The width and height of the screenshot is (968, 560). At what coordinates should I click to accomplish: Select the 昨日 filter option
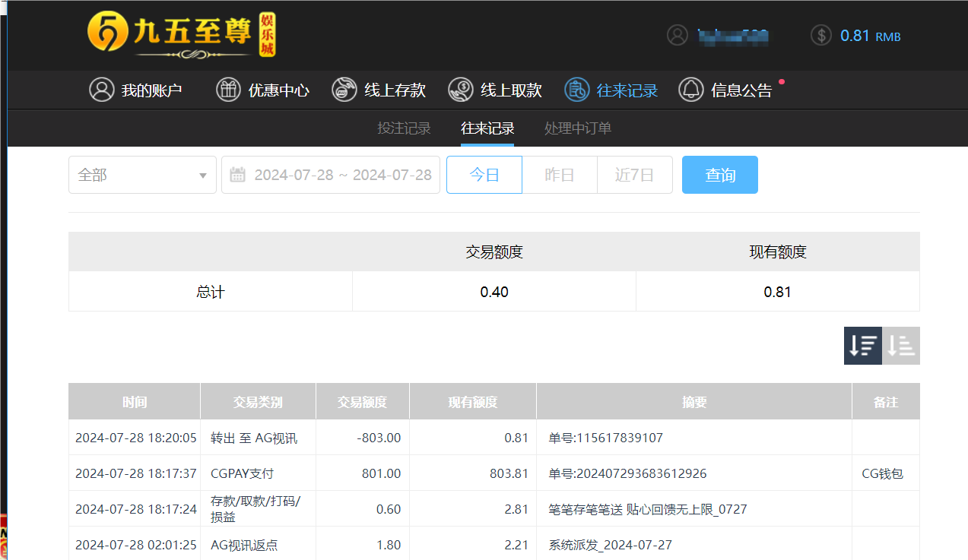click(x=560, y=174)
